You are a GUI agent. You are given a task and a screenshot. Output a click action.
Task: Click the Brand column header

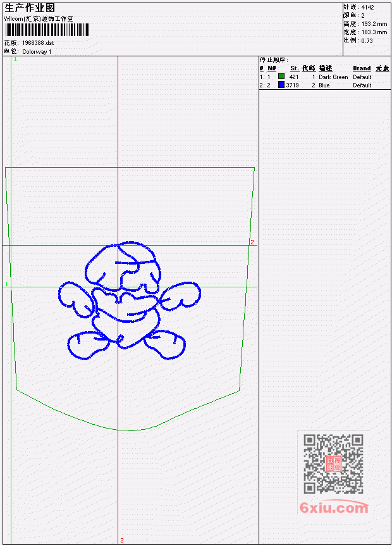[362, 68]
